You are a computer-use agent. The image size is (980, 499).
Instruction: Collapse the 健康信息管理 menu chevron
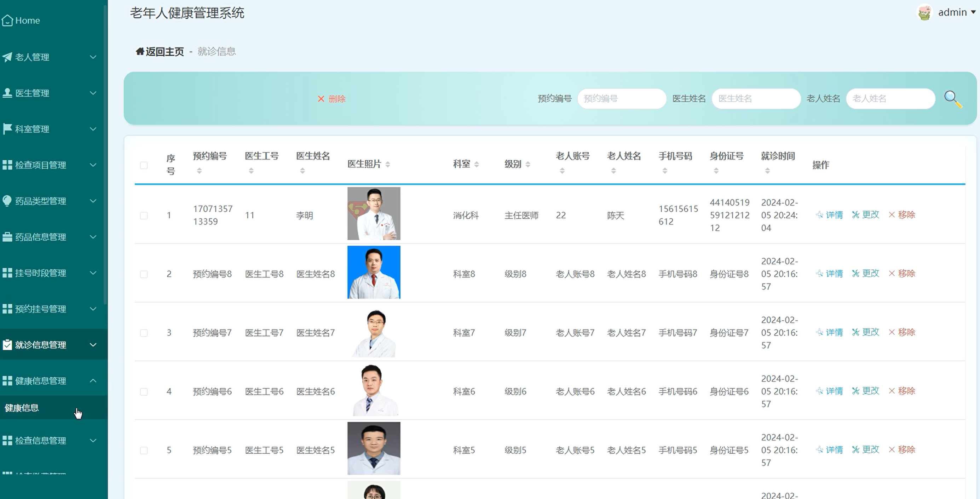(93, 381)
